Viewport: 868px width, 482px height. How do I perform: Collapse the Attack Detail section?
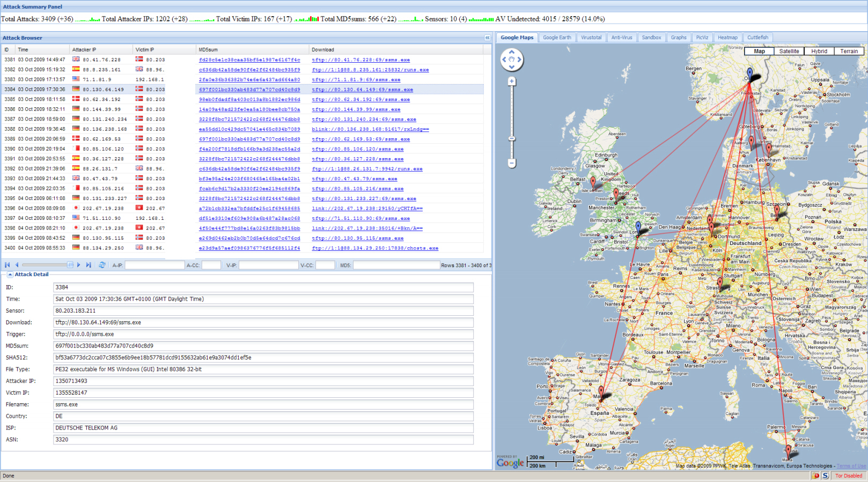click(10, 275)
